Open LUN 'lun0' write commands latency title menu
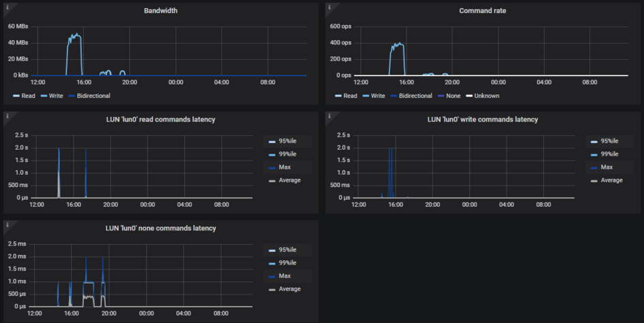The width and height of the screenshot is (644, 323). pos(483,120)
